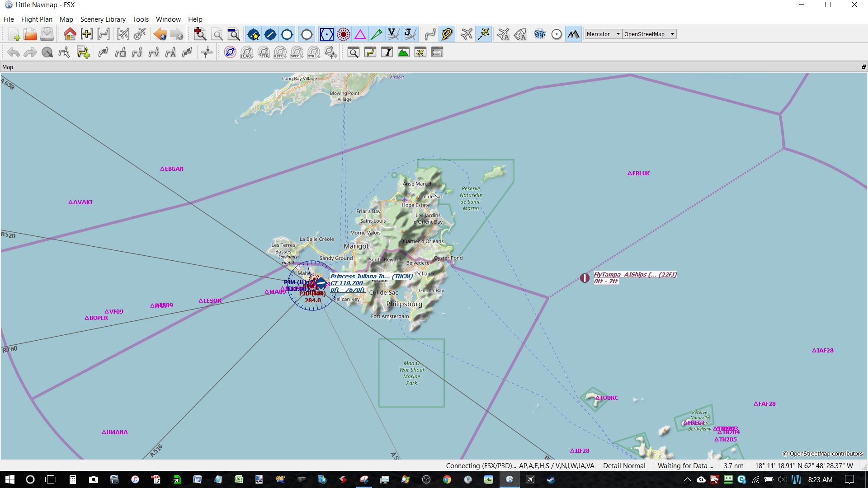Toggle display of Victor airways
This screenshot has width=868, height=488.
(392, 34)
